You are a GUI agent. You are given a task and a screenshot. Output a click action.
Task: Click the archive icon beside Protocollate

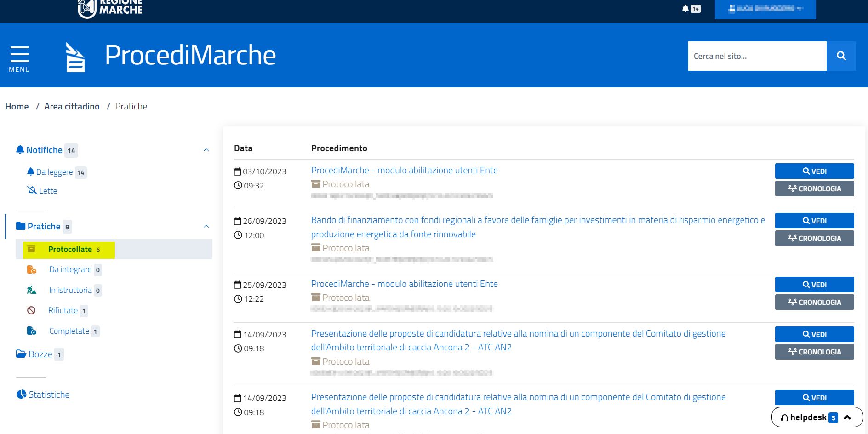click(31, 249)
